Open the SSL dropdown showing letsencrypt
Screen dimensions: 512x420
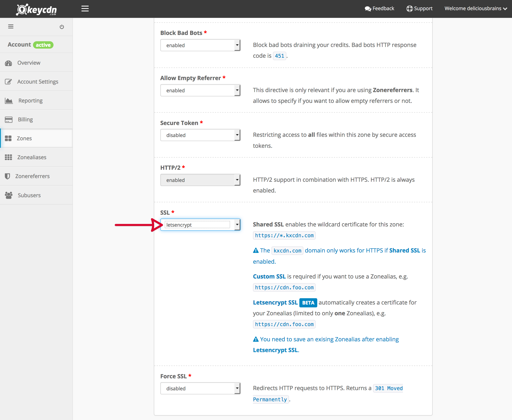237,224
